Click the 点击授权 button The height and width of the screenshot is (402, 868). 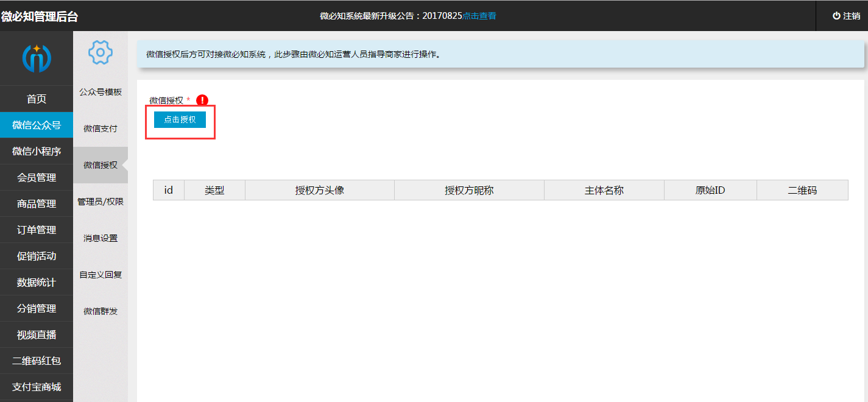pos(180,119)
